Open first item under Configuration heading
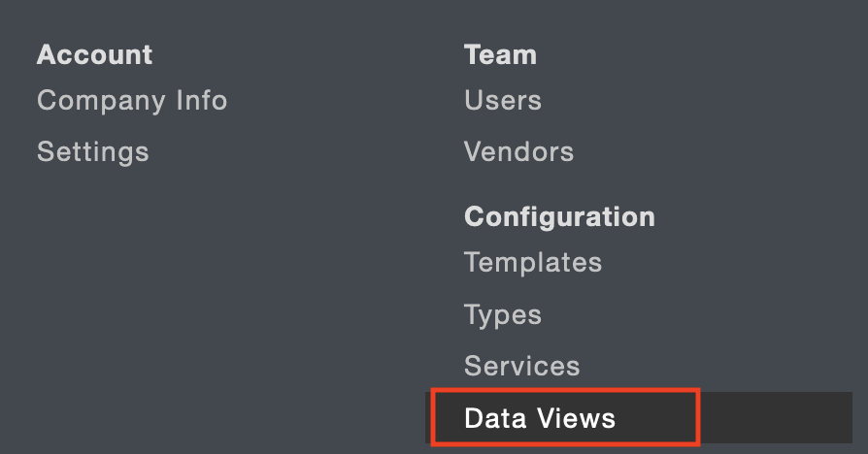 tap(533, 262)
